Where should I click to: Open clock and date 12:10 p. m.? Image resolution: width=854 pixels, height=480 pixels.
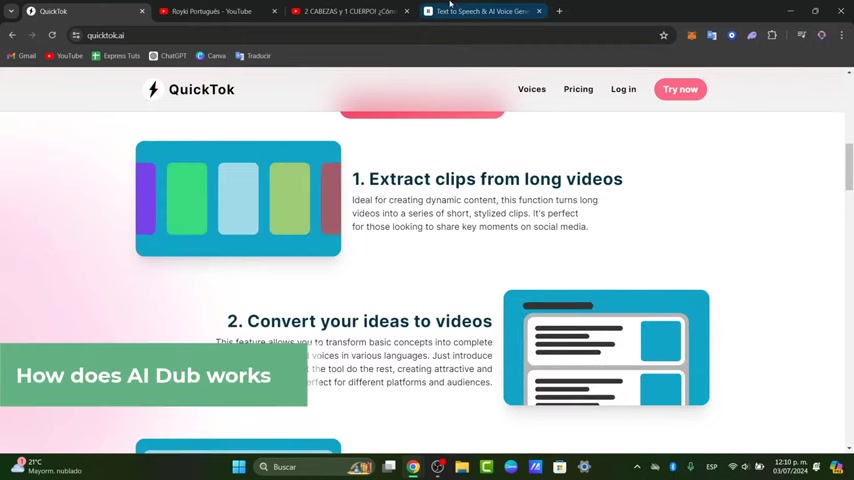(x=790, y=466)
